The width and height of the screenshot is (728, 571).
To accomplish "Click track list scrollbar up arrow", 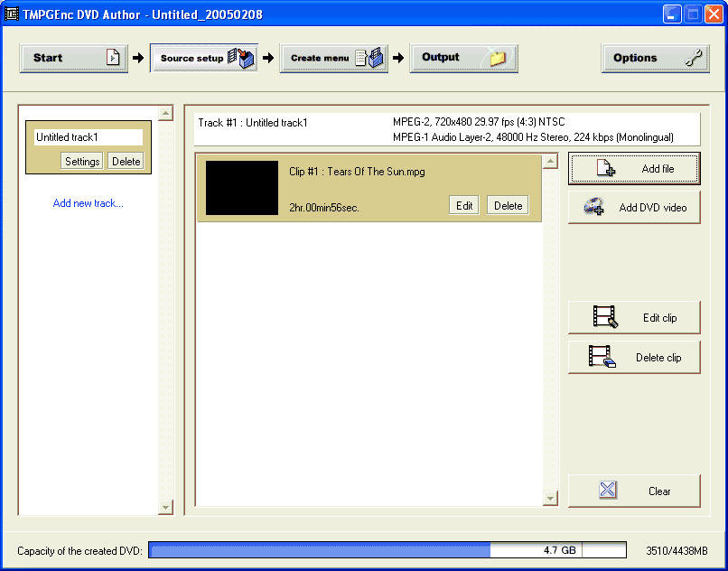I will (x=165, y=113).
